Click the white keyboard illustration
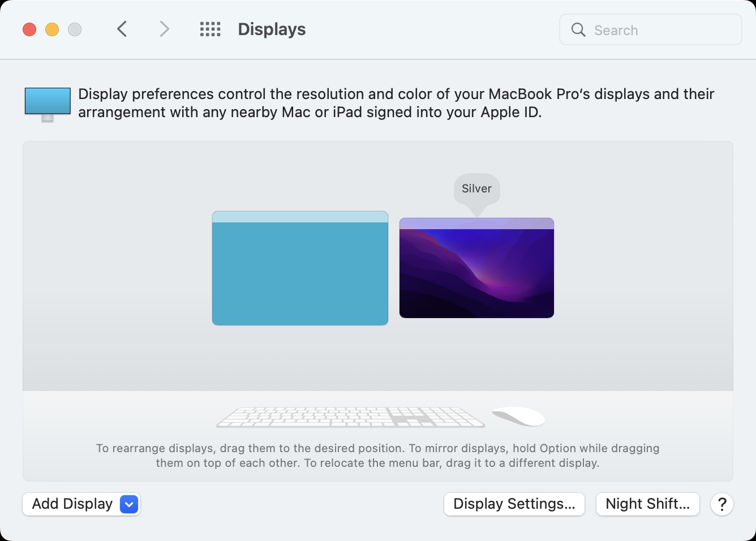756x541 pixels. point(351,417)
